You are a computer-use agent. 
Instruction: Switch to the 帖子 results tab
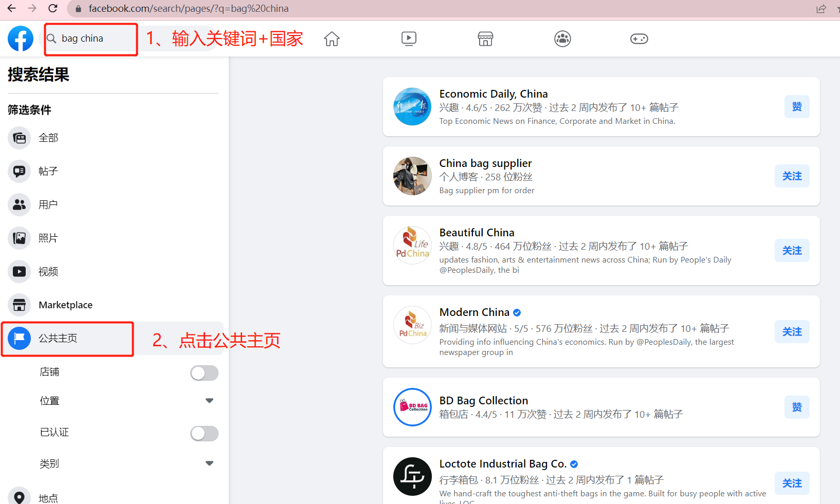pos(48,171)
